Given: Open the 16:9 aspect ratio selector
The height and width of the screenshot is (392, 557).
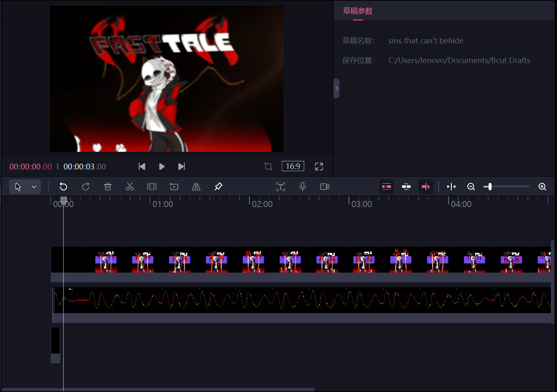Looking at the screenshot, I should coord(293,166).
